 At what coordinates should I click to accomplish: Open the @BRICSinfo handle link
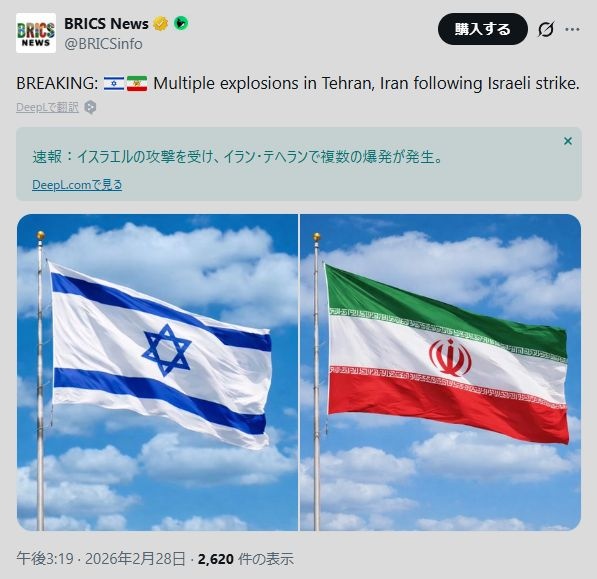tap(103, 44)
